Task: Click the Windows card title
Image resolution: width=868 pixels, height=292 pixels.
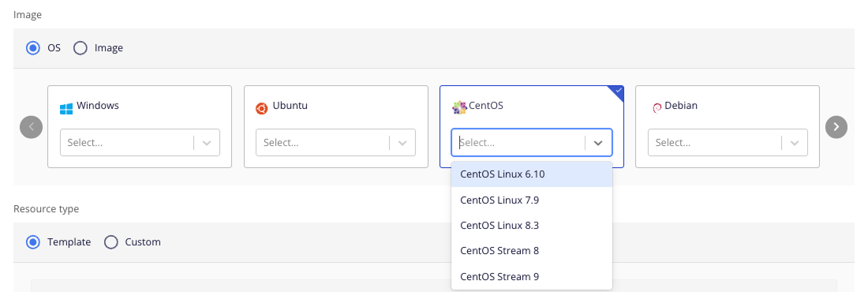Action: coord(97,105)
